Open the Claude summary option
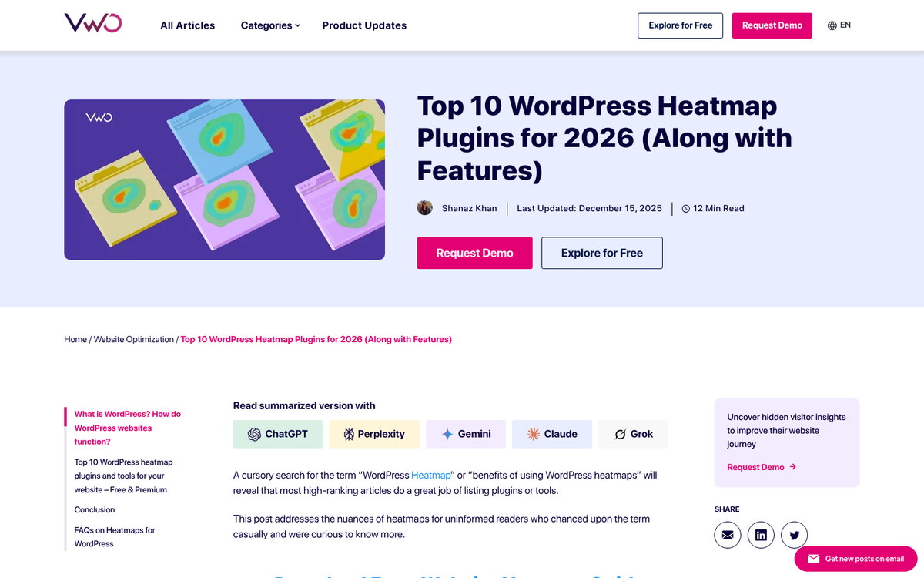 click(x=552, y=434)
